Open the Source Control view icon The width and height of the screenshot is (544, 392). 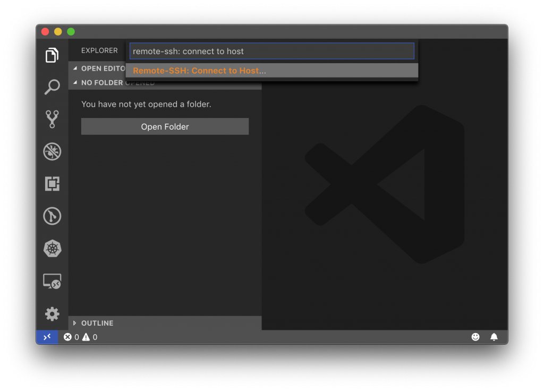pos(52,119)
